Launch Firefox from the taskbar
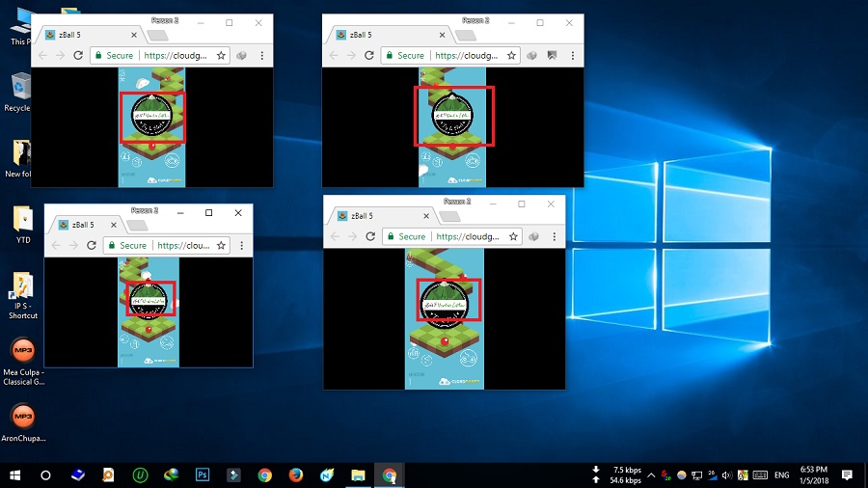Screen dimensions: 868x488 (296, 475)
